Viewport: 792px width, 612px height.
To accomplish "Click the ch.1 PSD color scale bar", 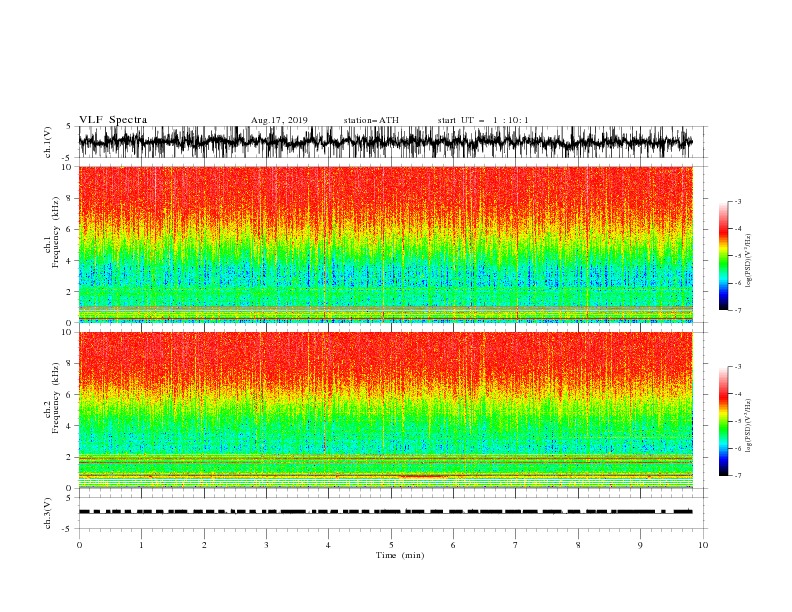I will click(723, 256).
